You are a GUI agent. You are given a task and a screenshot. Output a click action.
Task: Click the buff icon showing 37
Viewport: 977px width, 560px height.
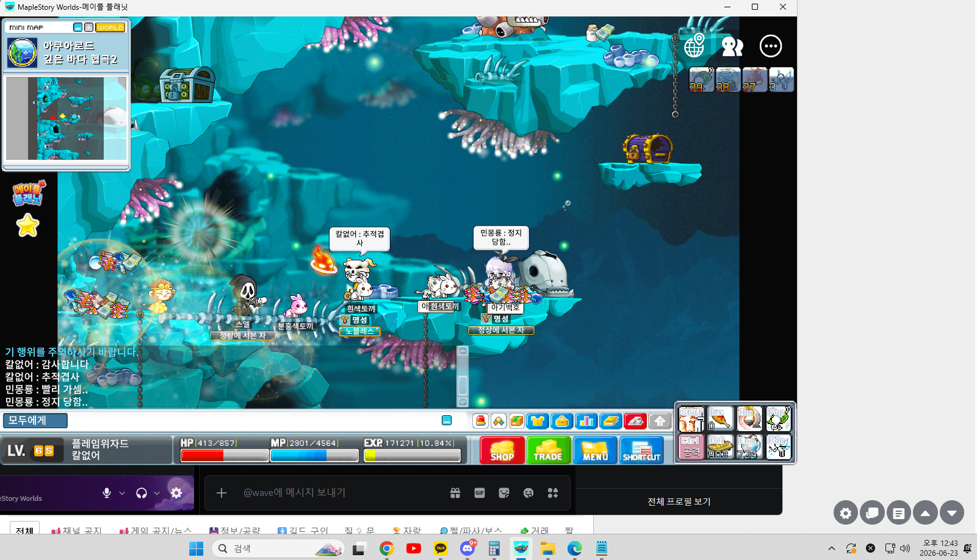click(x=755, y=79)
